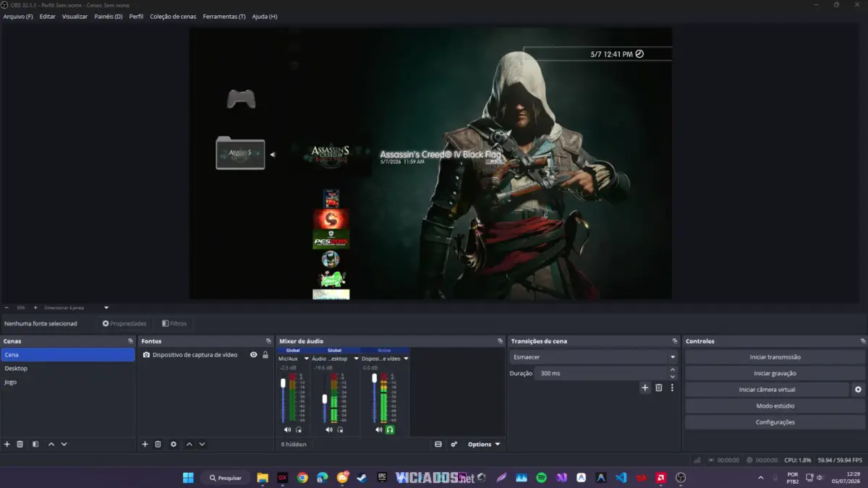Open source properties gear in the Fontes toolbar
The width and height of the screenshot is (868, 488).
coord(174,444)
